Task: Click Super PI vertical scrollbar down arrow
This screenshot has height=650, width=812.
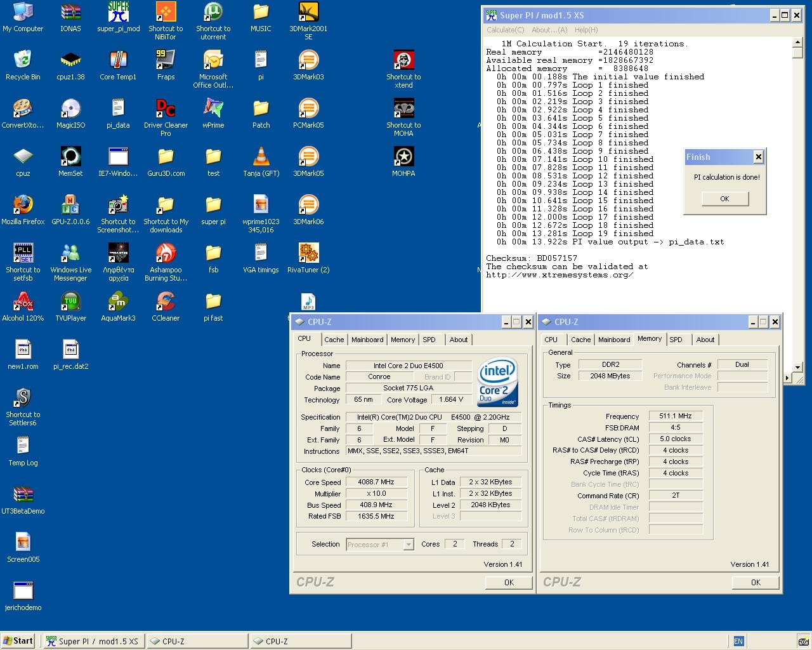Action: tap(797, 367)
